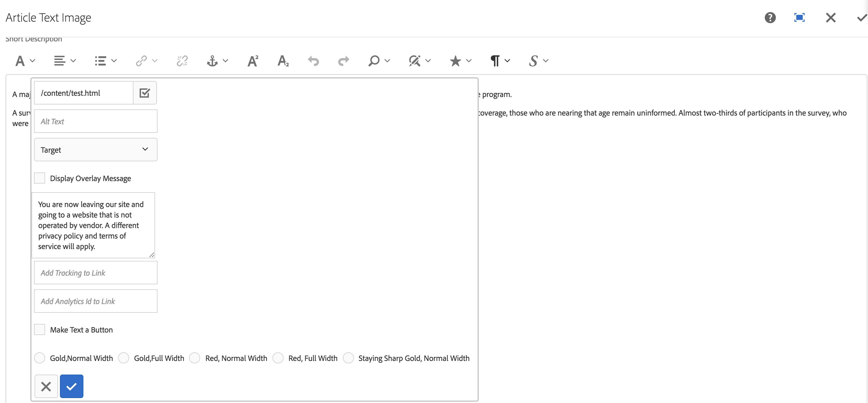Choose Gold,Normal Width radio option
Image resolution: width=868 pixels, height=403 pixels.
coord(40,358)
